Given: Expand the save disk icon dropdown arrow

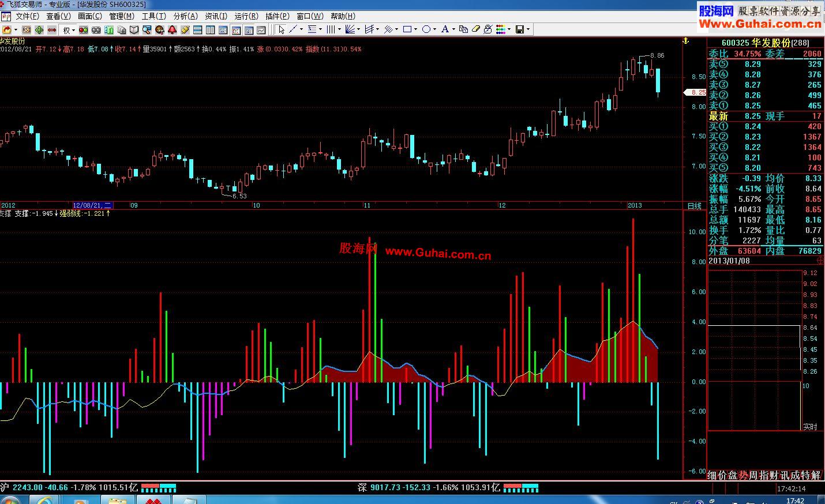Looking at the screenshot, I should (528, 29).
